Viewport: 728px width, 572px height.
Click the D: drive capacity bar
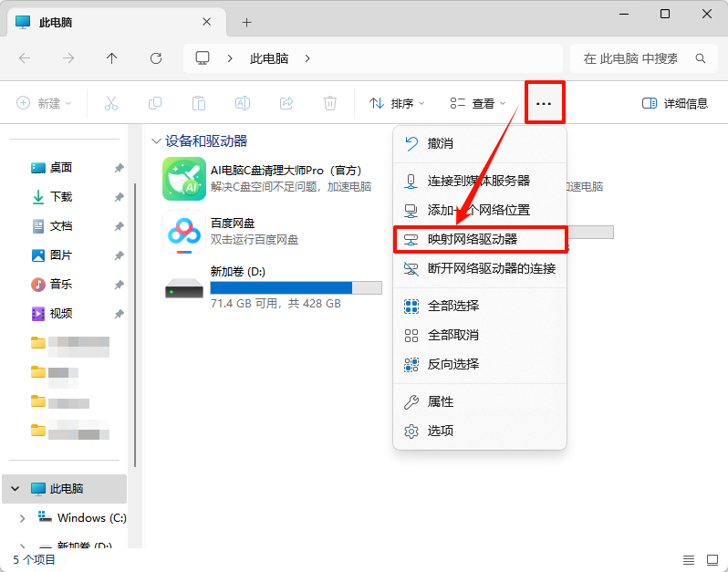296,288
